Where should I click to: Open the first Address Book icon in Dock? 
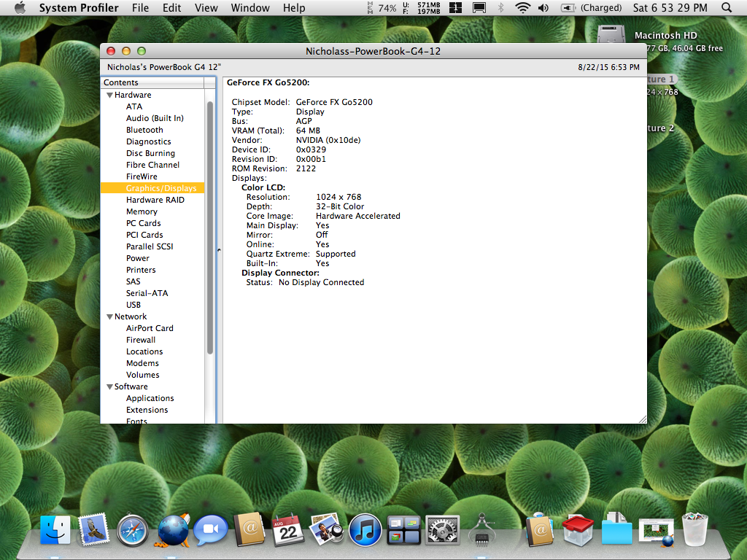coord(249,529)
